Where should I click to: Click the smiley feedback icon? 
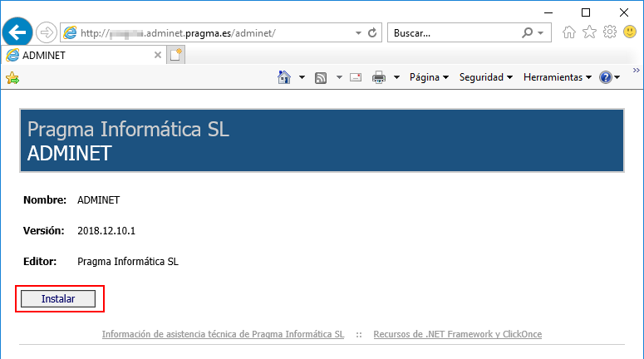click(630, 32)
